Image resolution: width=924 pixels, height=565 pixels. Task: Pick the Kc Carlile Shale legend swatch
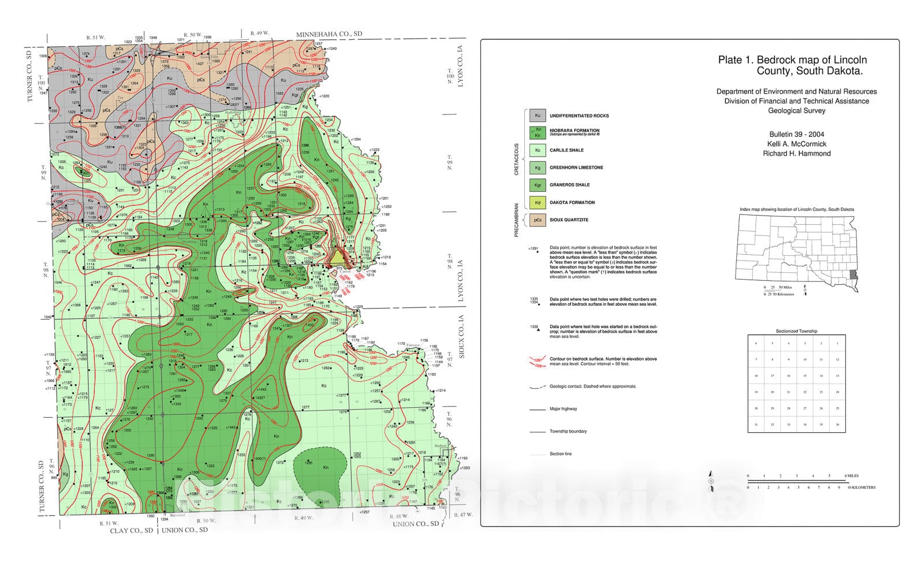pos(538,150)
